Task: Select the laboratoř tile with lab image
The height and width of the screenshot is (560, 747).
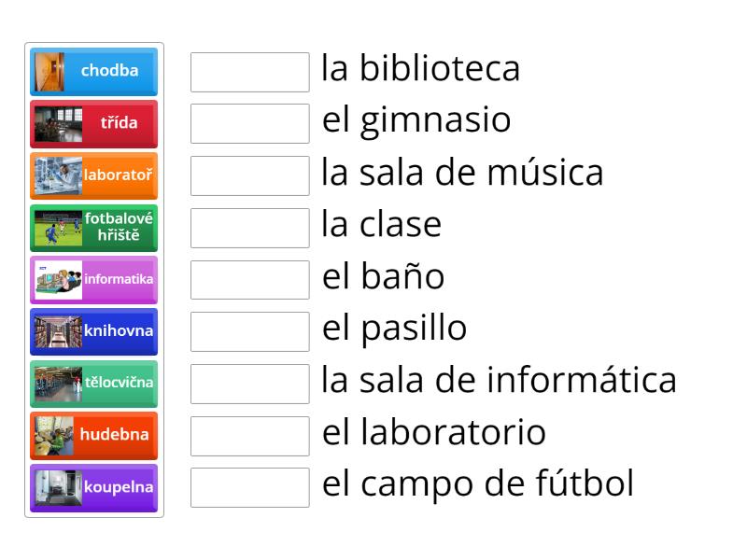Action: (93, 175)
